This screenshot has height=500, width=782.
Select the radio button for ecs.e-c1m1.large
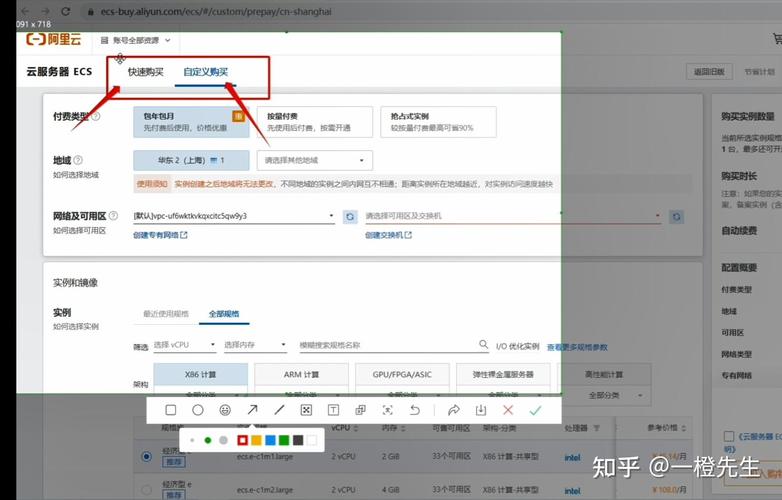coord(146,456)
